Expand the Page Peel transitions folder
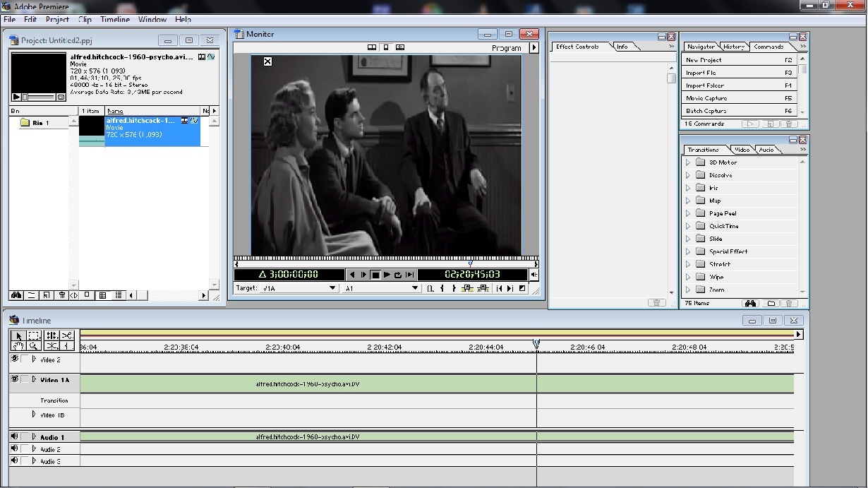The image size is (868, 488). click(x=688, y=213)
